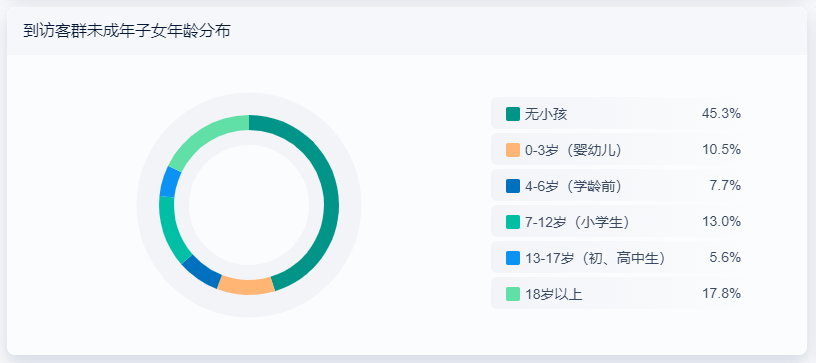Select the 7-12岁（小学生）legend label
Screen dimensions: 816x363
[x=578, y=222]
